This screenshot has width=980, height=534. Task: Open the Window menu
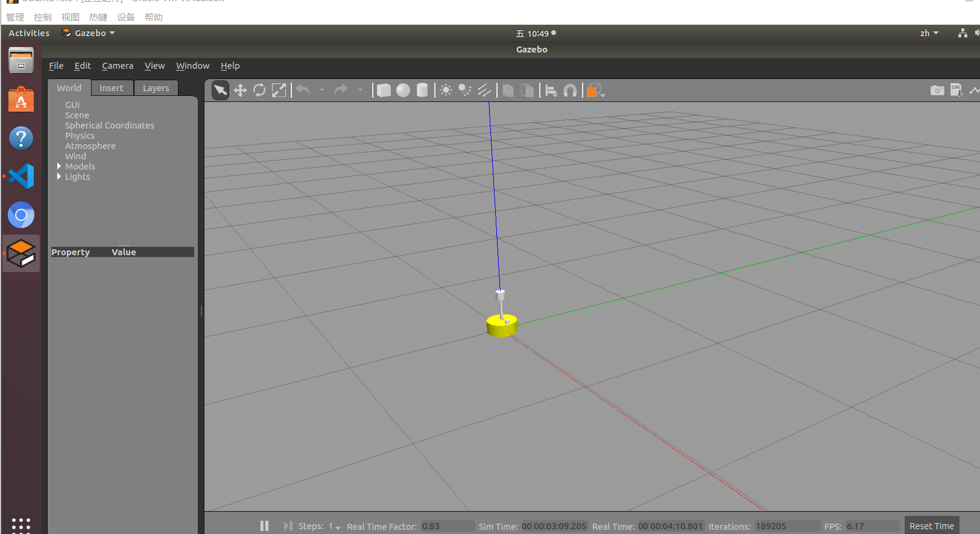193,66
